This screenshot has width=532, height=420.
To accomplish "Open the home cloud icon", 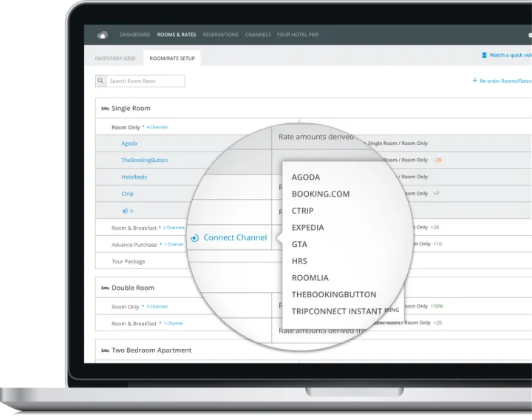I will (103, 35).
